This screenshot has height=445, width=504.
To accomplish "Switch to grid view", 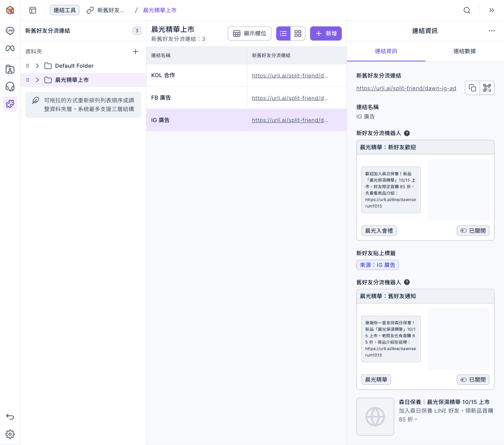I will pyautogui.click(x=298, y=33).
